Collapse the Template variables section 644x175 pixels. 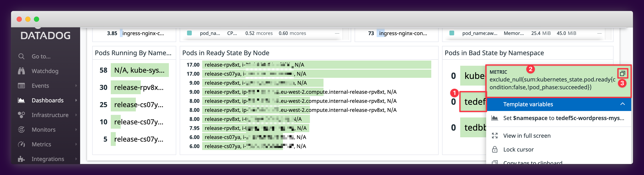coord(622,104)
